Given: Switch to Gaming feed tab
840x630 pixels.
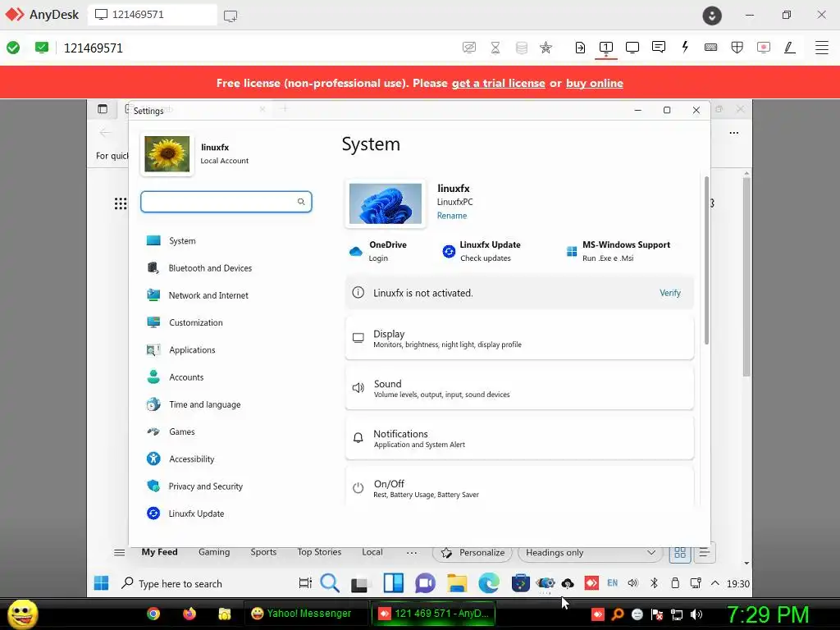Looking at the screenshot, I should pos(214,552).
